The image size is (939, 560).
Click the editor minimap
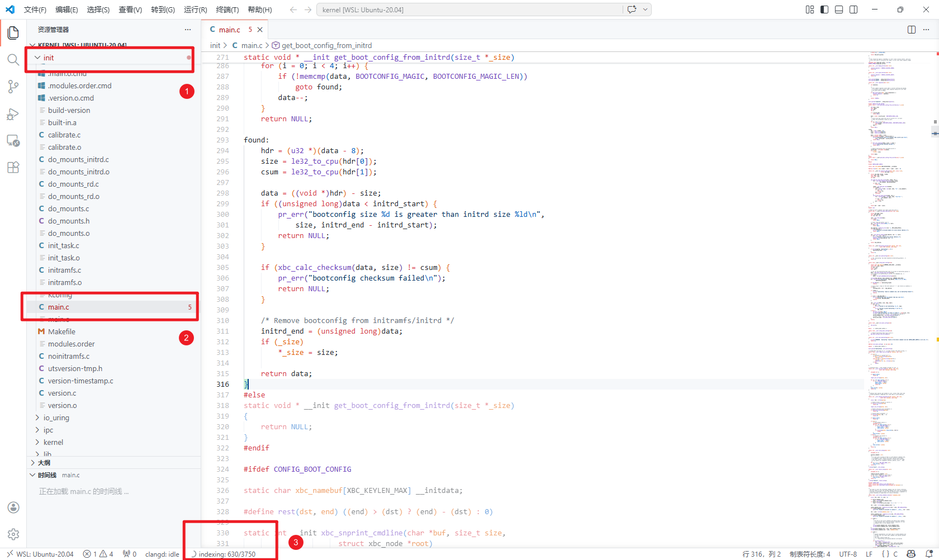point(897,299)
